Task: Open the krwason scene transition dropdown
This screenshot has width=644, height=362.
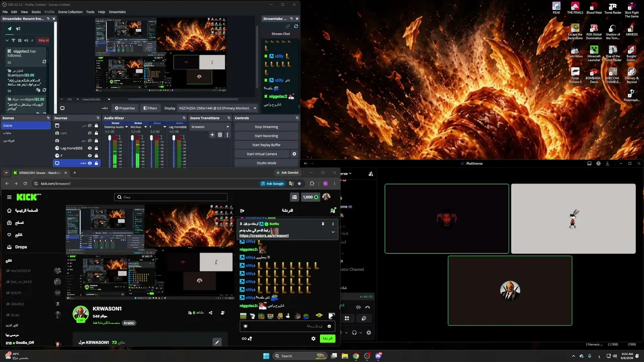Action: 210,127
